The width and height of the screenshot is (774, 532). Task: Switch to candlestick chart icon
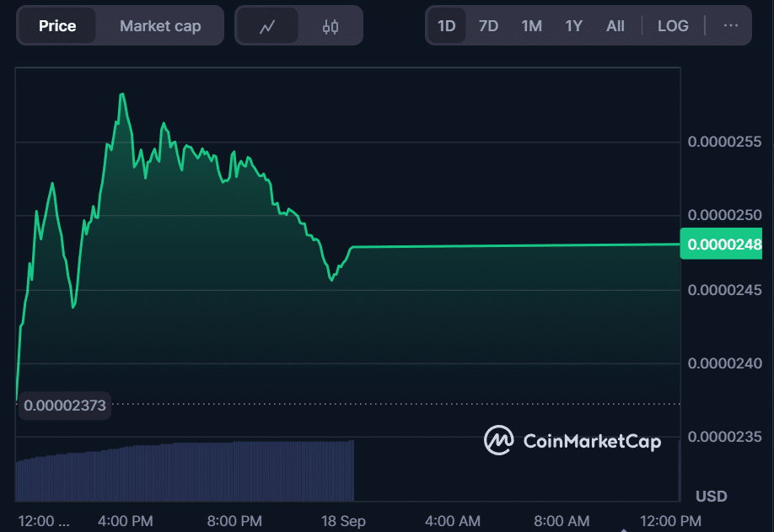[330, 26]
